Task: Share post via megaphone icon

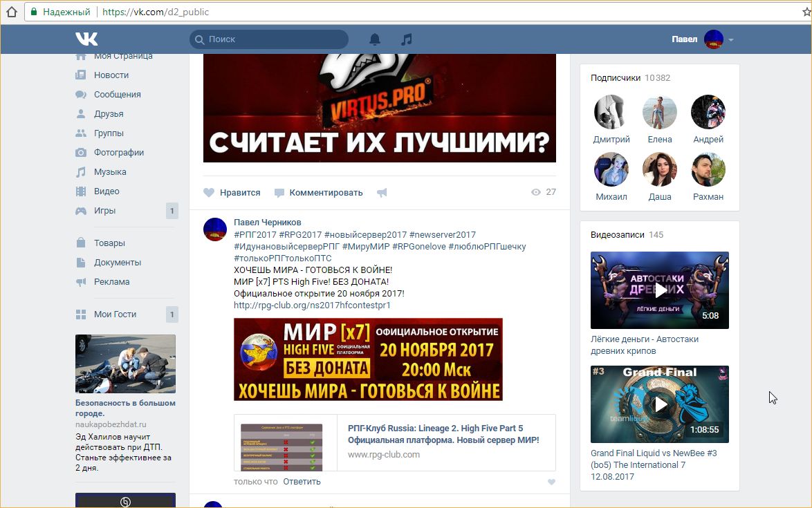Action: [x=382, y=193]
